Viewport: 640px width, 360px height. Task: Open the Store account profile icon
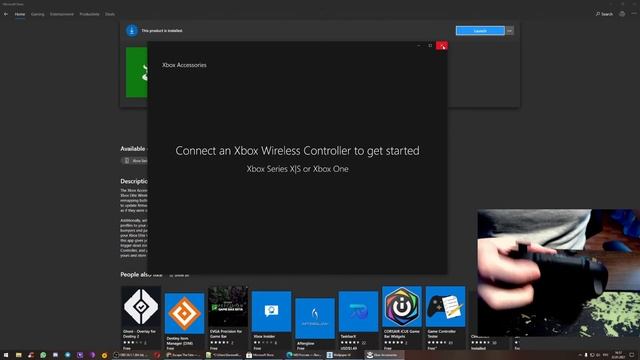622,14
